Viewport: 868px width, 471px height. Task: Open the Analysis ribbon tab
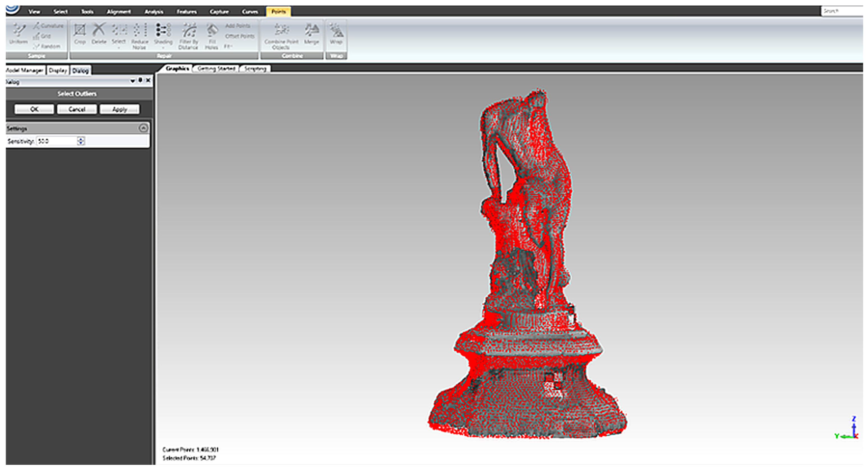tap(154, 12)
